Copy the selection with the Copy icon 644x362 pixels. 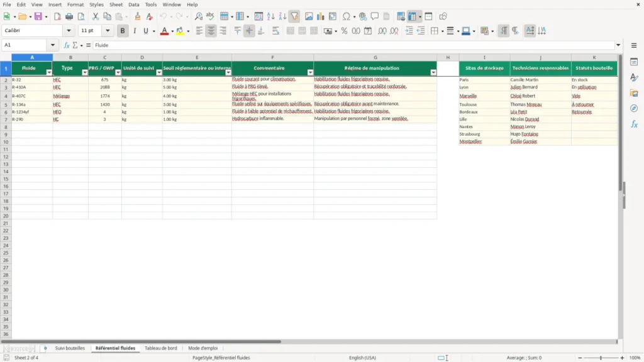(x=107, y=16)
